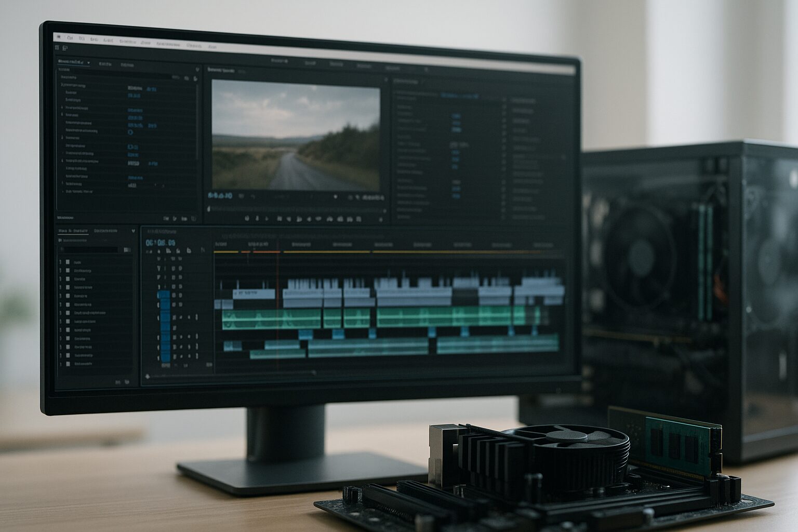Viewport: 798px width, 532px height.
Task: Click the first icon below the menu bar
Action: [x=58, y=47]
